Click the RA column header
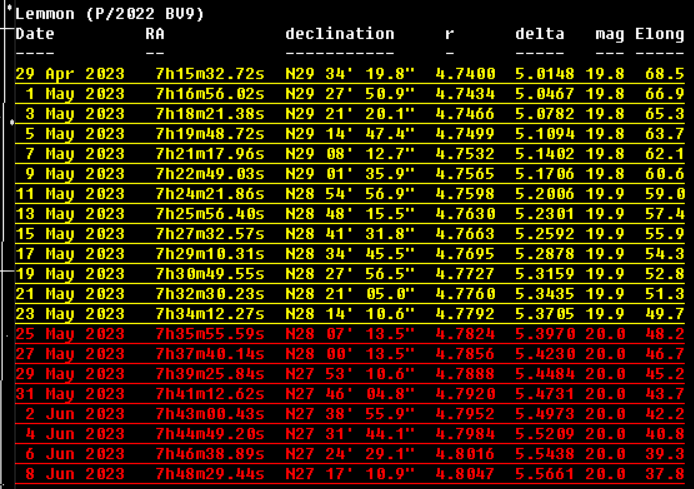Screen dimensions: 694x489 point(155,34)
